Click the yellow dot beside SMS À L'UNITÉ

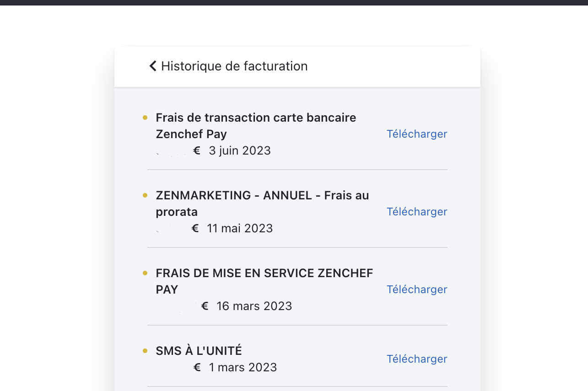click(145, 351)
